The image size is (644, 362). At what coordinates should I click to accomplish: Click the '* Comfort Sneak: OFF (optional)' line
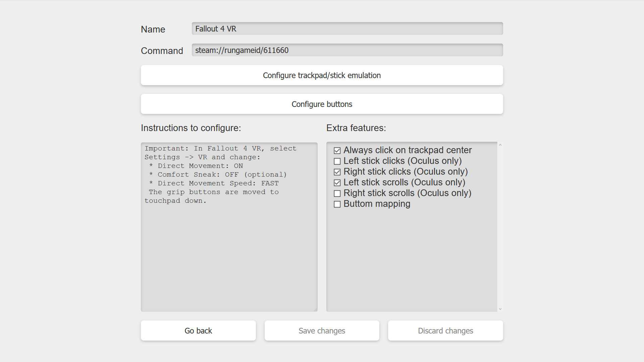(218, 175)
